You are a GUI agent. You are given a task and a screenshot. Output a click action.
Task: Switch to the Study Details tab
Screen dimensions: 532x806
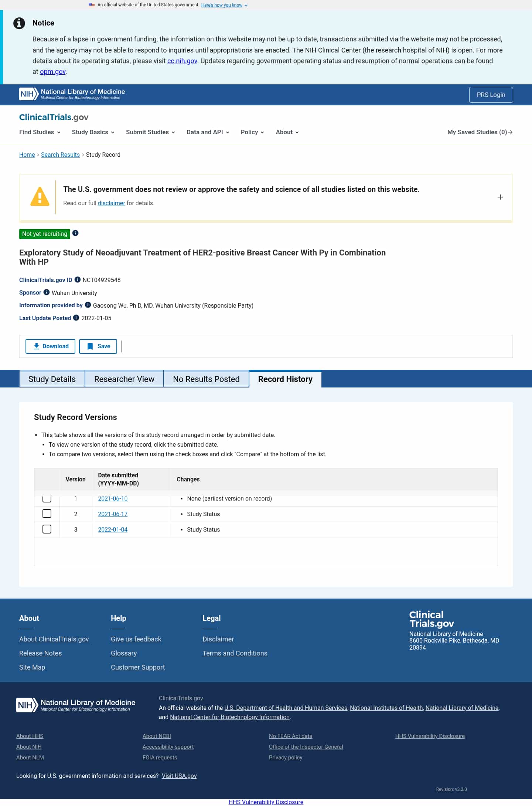[x=52, y=379]
